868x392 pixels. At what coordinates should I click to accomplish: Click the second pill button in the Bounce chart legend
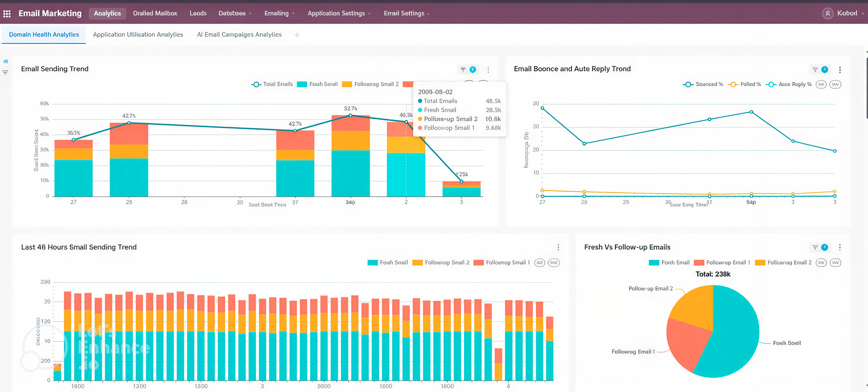click(835, 85)
